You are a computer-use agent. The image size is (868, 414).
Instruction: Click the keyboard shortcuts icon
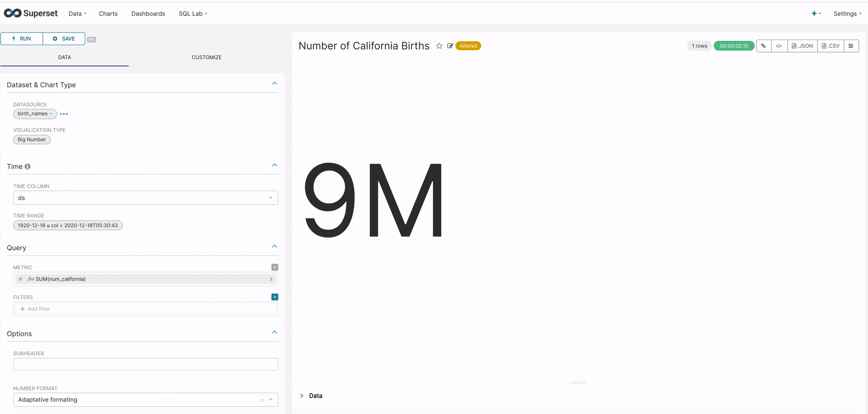click(92, 39)
